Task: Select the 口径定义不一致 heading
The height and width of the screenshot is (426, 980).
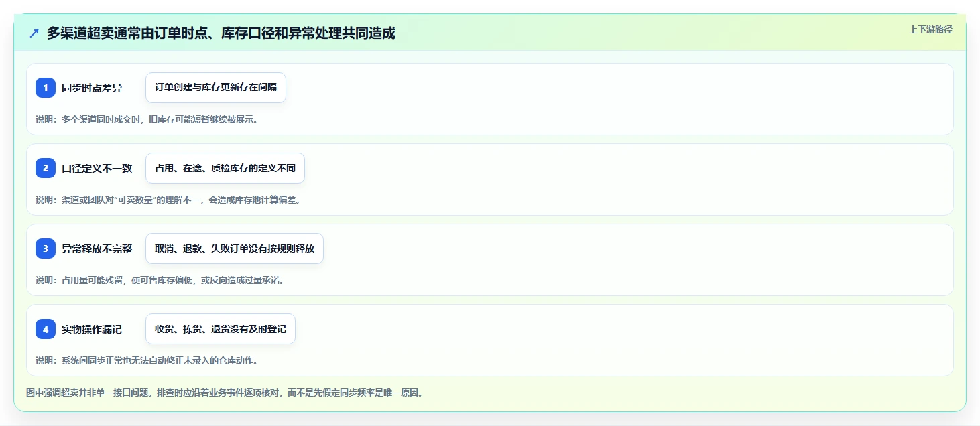Action: (x=97, y=168)
